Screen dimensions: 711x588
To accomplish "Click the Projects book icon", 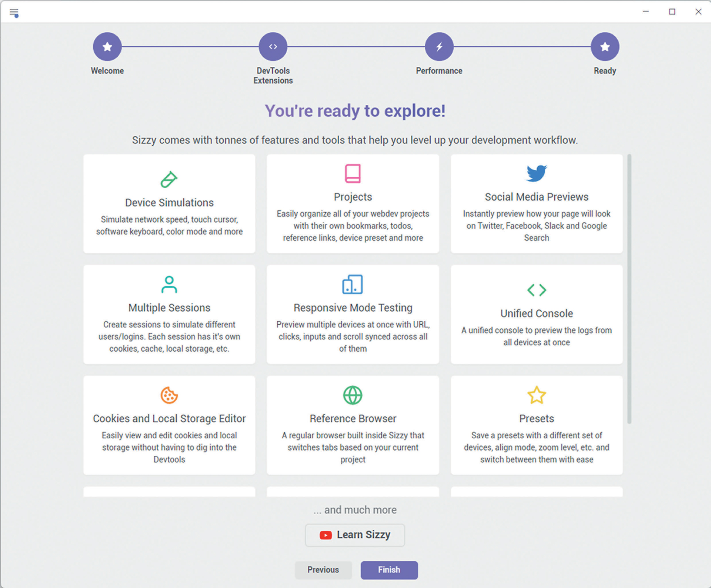I will [x=353, y=173].
